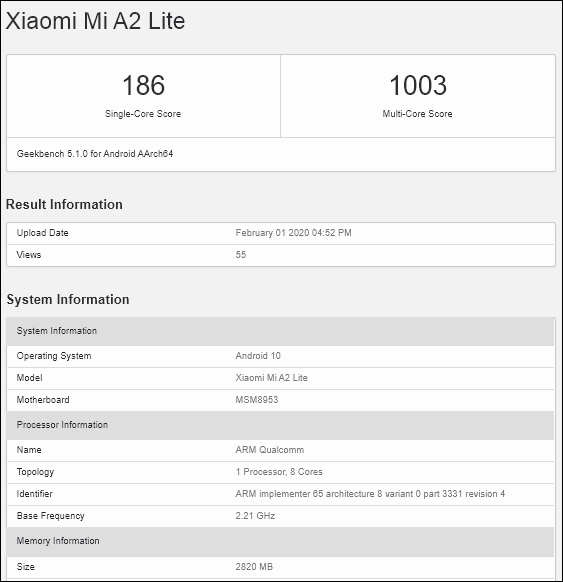The image size is (563, 582).
Task: Select the processor Name label
Action: (x=29, y=450)
